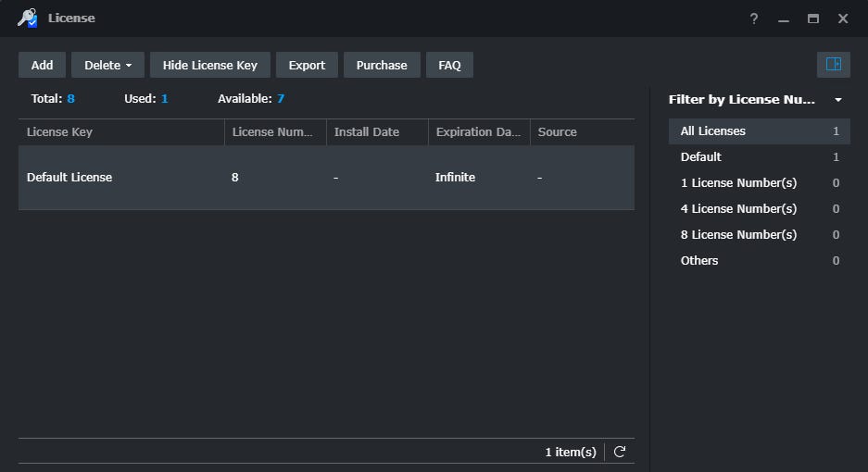Screen dimensions: 868x472
Task: Click the Total: 8 count
Action: pos(53,98)
